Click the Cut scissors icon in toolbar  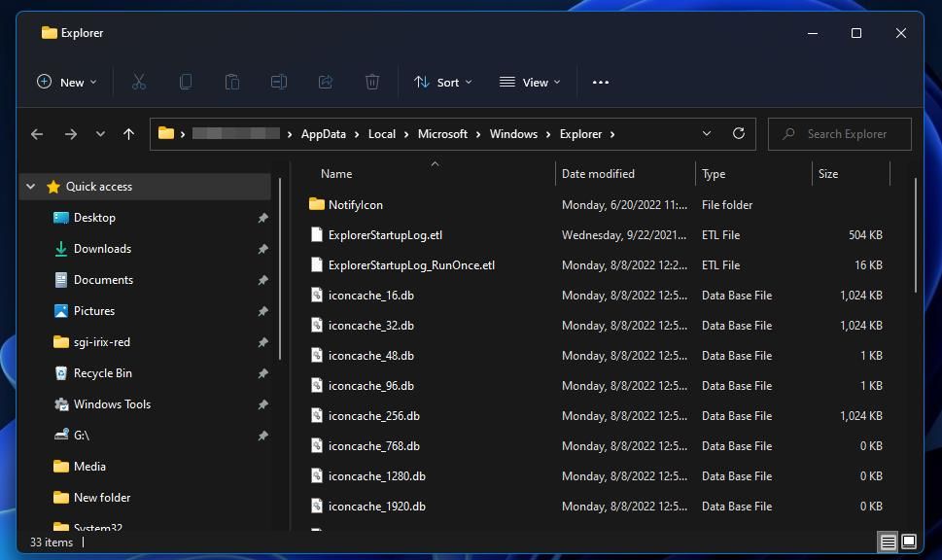pos(139,82)
